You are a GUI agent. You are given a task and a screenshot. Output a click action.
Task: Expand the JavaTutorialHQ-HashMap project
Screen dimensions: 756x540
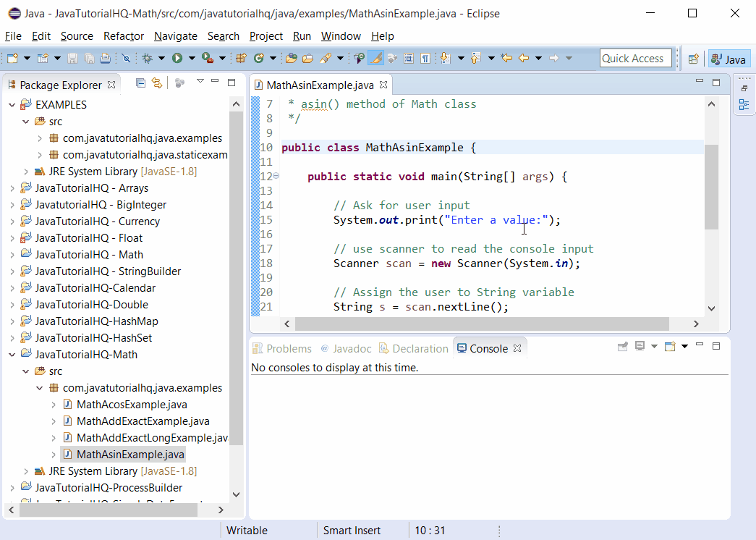(12, 321)
